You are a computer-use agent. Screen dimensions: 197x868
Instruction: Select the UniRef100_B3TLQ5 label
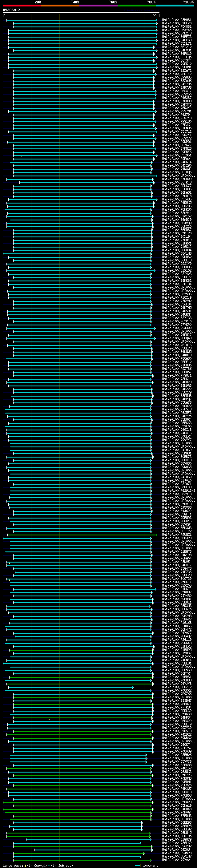(176, 57)
